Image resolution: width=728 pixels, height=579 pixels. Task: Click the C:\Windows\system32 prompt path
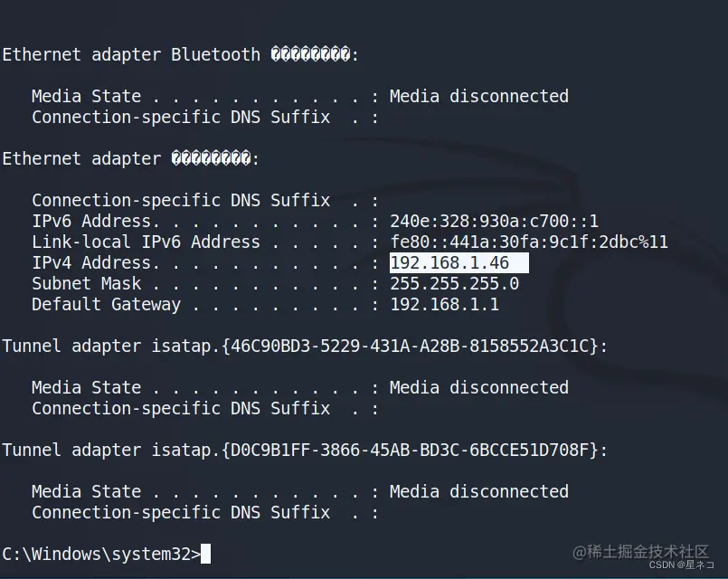[x=99, y=554]
